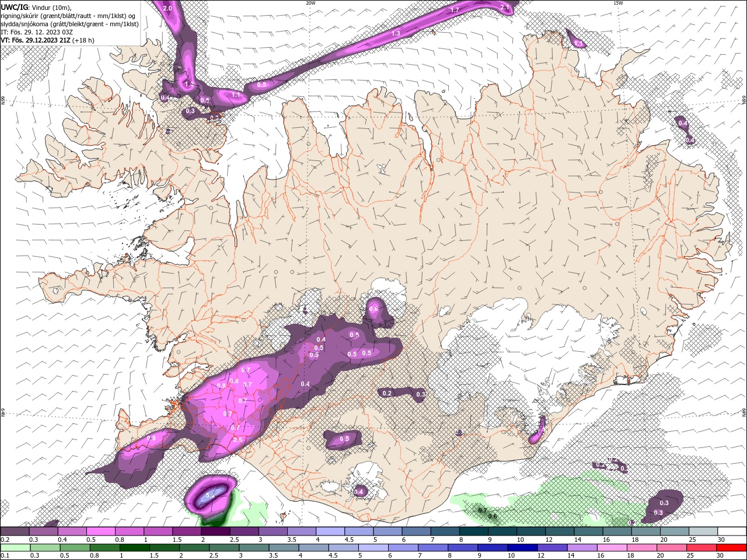This screenshot has height=560, width=747.
Task: Select the bright red swatch above 30 on lower scale
Action: 731,548
